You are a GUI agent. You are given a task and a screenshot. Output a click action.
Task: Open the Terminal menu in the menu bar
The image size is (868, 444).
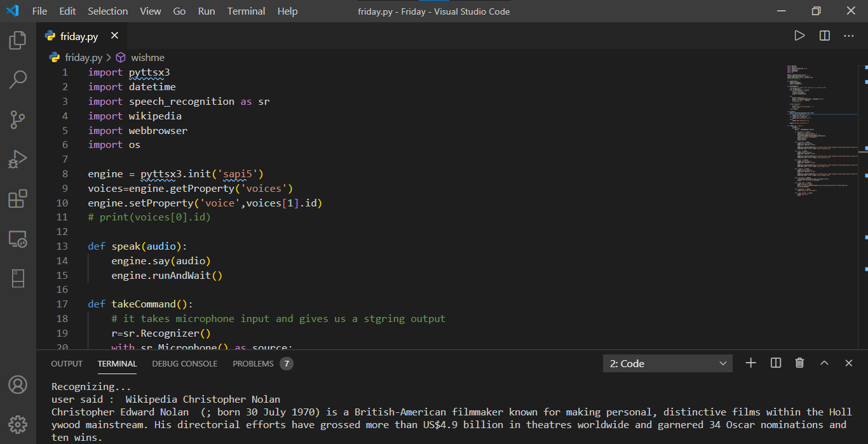[x=246, y=11]
